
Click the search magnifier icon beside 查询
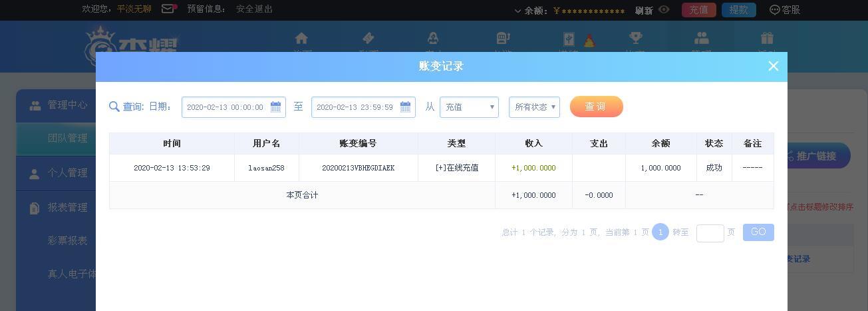coord(114,107)
